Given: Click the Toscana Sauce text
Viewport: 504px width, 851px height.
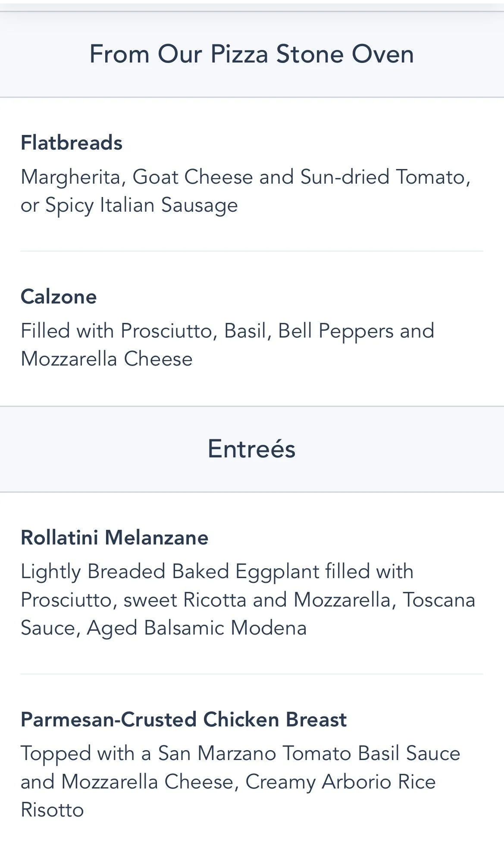Looking at the screenshot, I should point(439,600).
